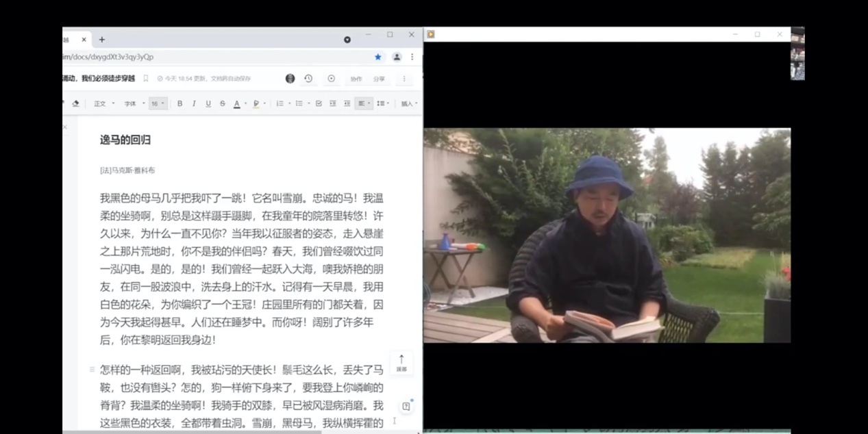Open the 字体 font dropdown
The width and height of the screenshot is (868, 434).
pos(134,103)
